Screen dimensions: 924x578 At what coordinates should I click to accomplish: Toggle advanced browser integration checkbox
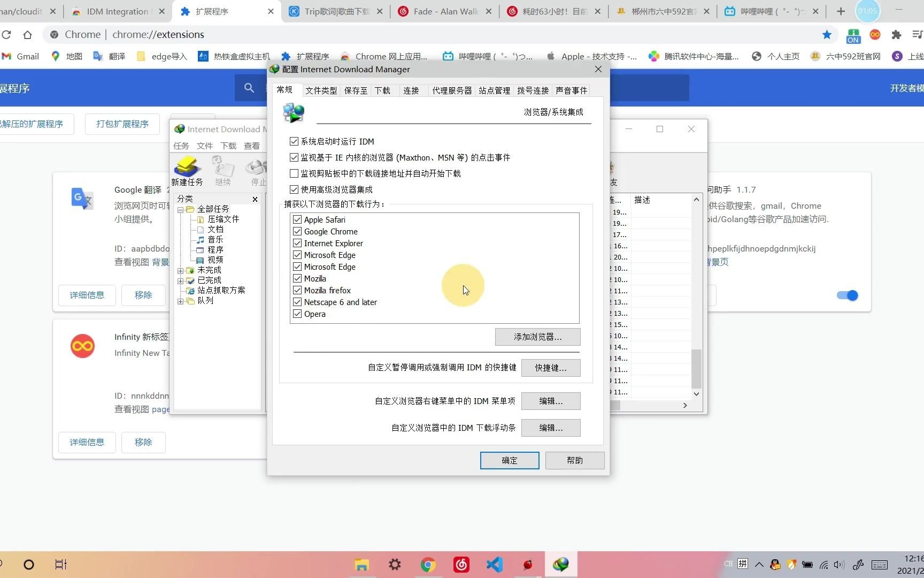pyautogui.click(x=294, y=189)
